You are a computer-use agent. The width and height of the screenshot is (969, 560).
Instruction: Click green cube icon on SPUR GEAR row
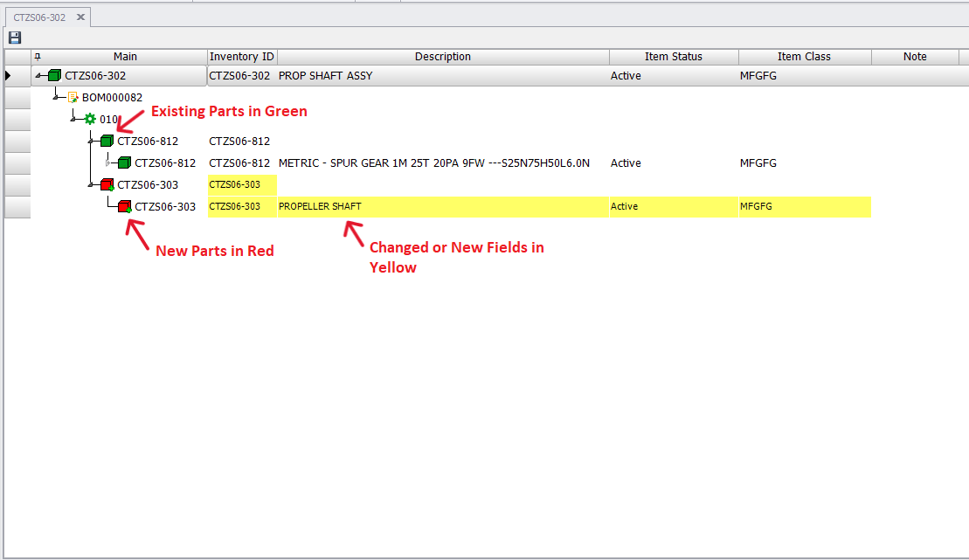124,163
